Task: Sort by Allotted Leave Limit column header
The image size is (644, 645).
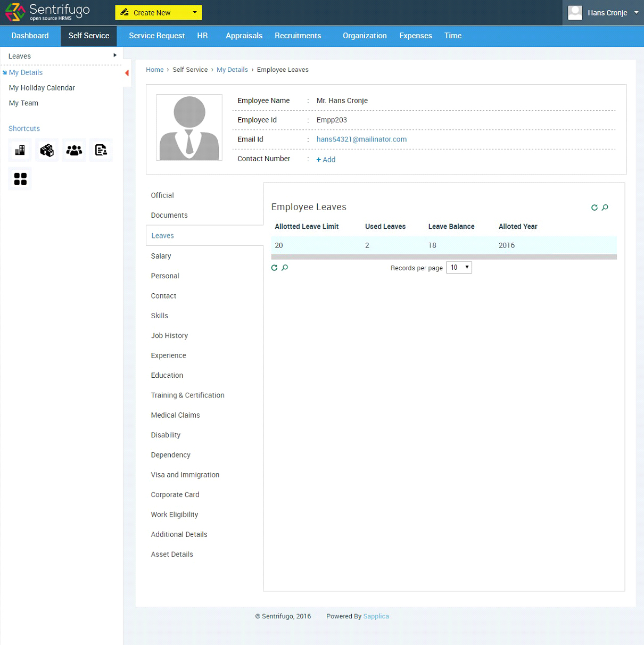Action: [307, 227]
